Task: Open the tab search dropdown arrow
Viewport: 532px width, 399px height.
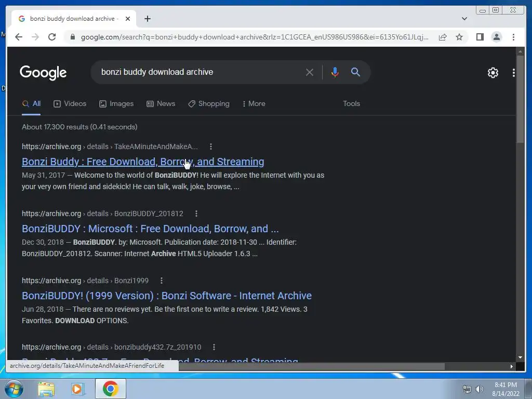Action: coord(464,19)
